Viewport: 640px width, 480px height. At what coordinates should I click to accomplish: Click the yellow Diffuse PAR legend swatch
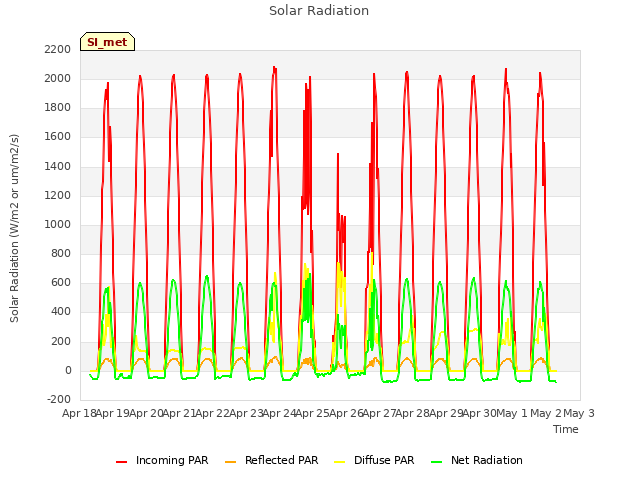[x=340, y=462]
